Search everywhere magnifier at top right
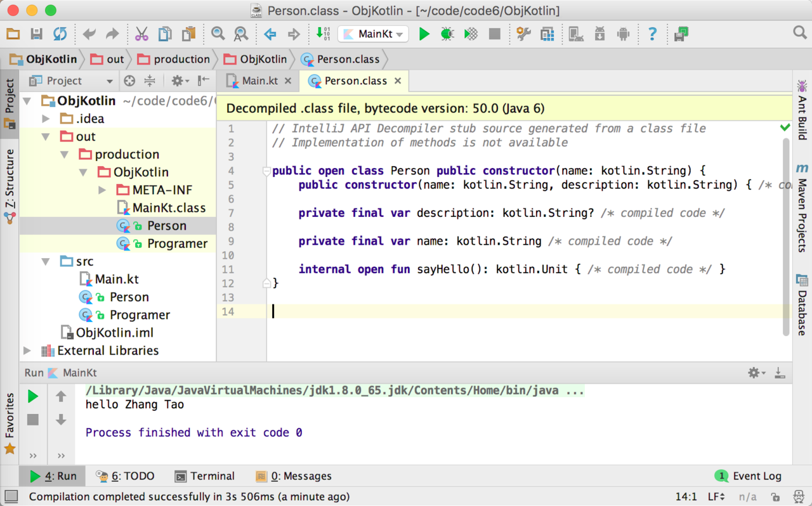This screenshot has height=506, width=812. (x=800, y=33)
